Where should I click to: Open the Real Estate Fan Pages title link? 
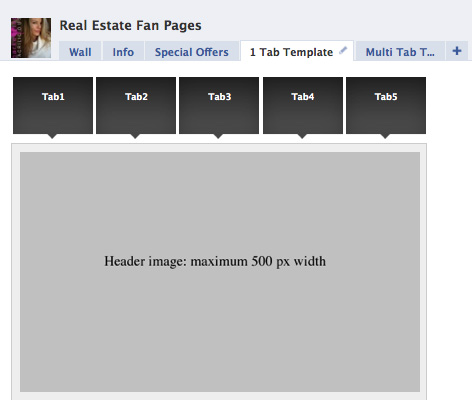coord(130,26)
